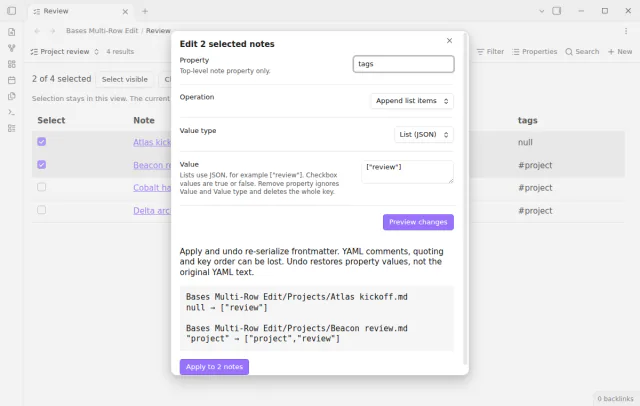Open new tab with plus icon

(145, 11)
